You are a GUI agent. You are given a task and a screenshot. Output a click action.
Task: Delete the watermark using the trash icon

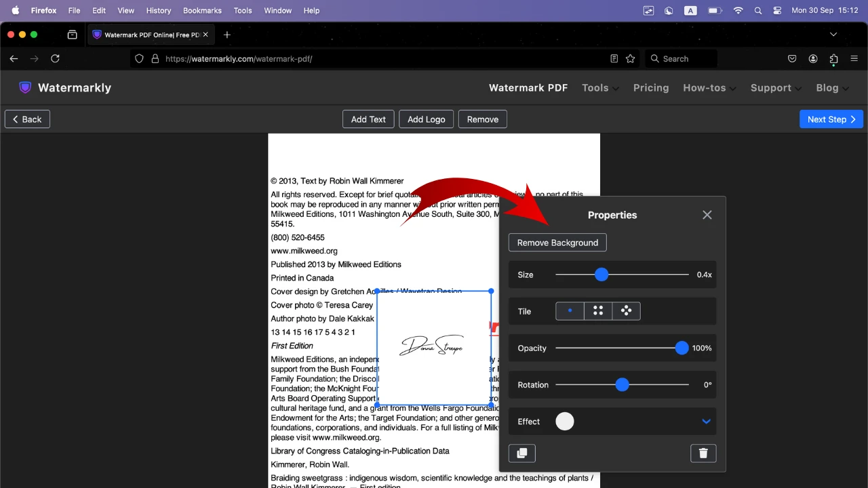(703, 453)
